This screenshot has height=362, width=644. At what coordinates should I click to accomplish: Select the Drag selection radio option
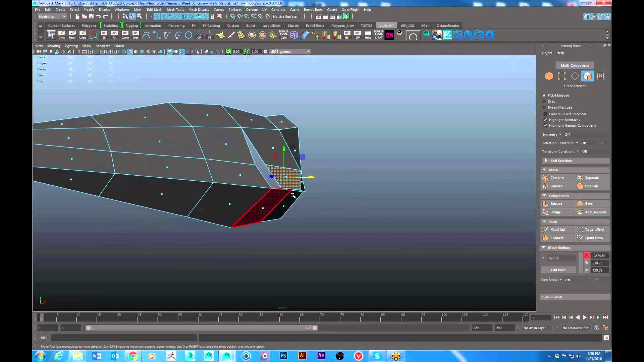[x=544, y=101]
